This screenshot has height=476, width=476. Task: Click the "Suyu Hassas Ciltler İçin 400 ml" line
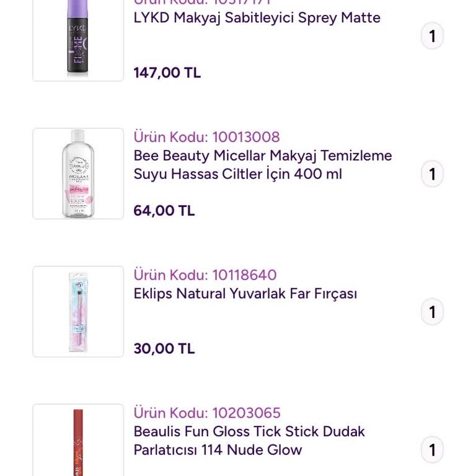tap(237, 174)
